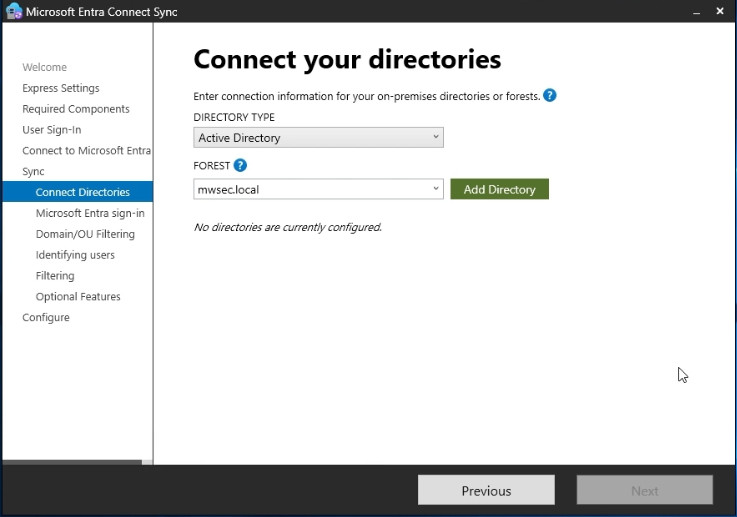
Task: Go back with the Previous button
Action: [486, 490]
